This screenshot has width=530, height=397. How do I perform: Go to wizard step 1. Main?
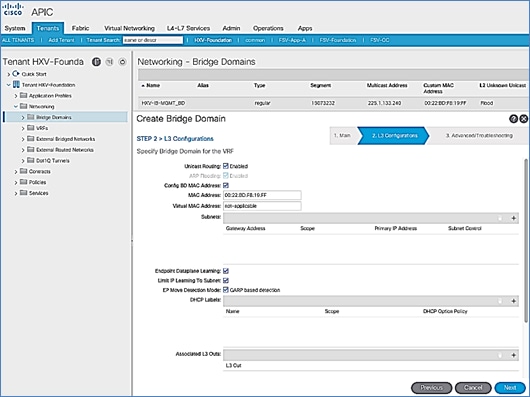(342, 135)
